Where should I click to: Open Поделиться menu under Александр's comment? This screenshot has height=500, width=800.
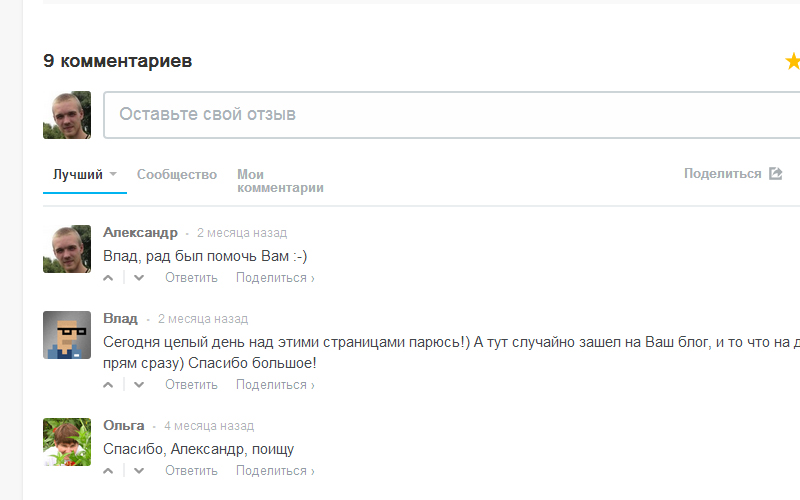click(x=275, y=278)
